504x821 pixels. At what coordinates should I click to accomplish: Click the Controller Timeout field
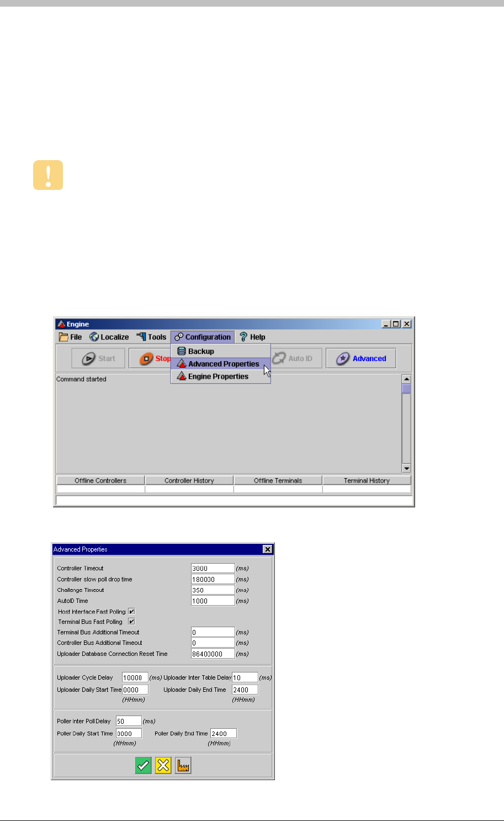(213, 568)
